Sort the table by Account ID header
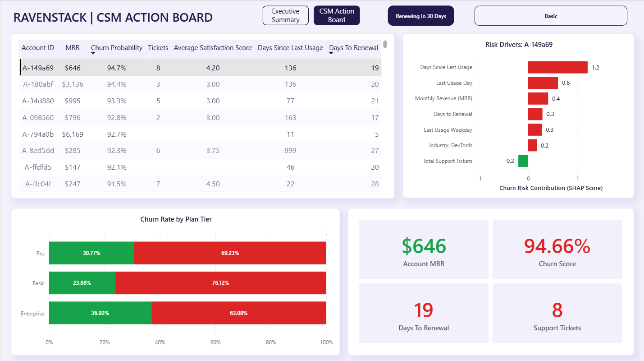Image resolution: width=644 pixels, height=361 pixels. (x=38, y=48)
